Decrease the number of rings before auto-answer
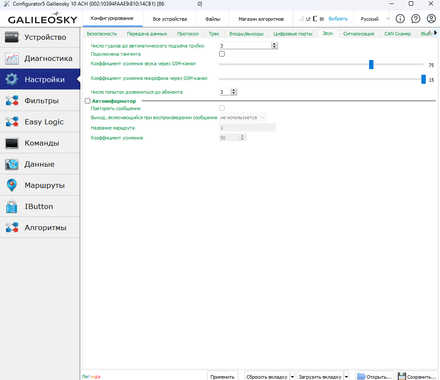 274,47
